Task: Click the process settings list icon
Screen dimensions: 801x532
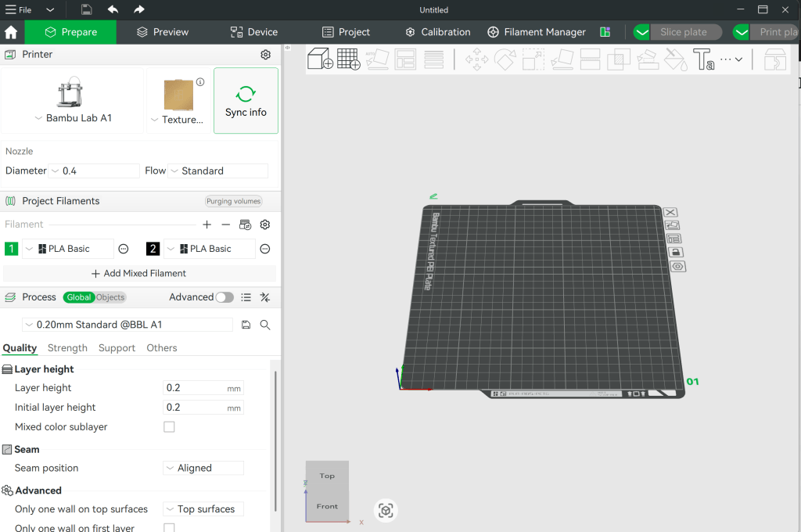Action: (246, 297)
